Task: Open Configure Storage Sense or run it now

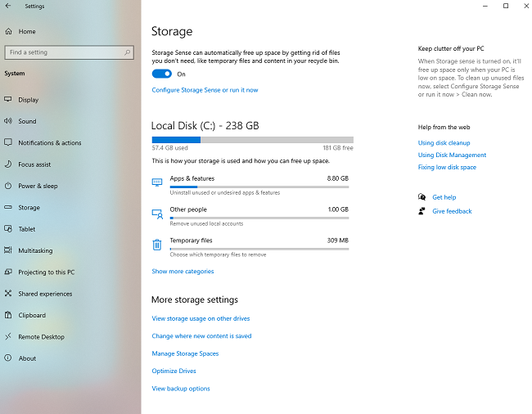Action: coord(205,90)
